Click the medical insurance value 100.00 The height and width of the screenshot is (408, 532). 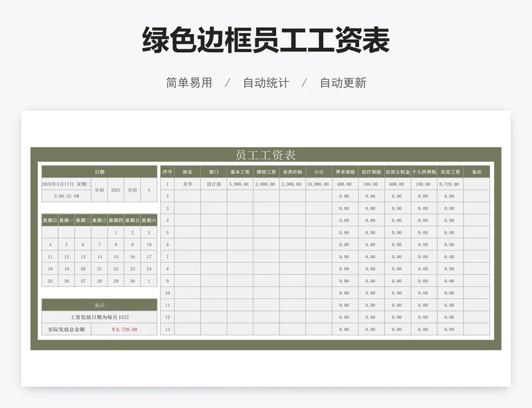click(x=371, y=184)
